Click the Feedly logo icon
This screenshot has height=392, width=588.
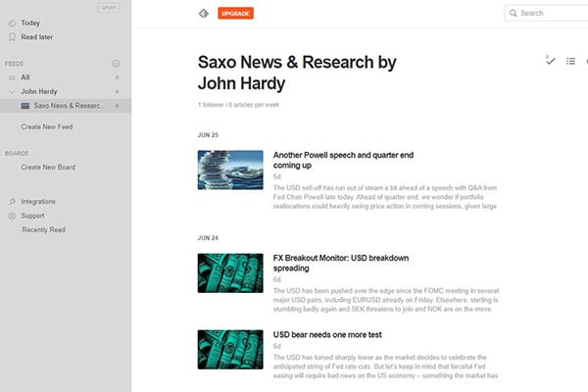click(204, 14)
